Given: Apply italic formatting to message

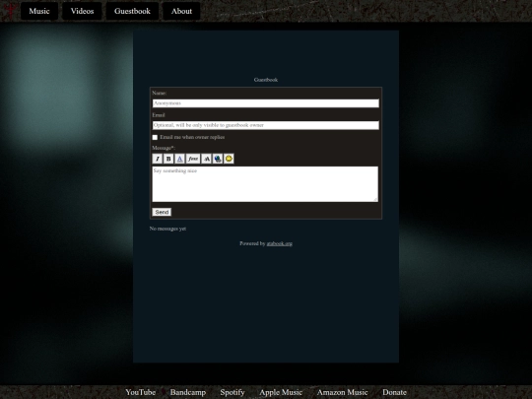Looking at the screenshot, I should pyautogui.click(x=157, y=159).
